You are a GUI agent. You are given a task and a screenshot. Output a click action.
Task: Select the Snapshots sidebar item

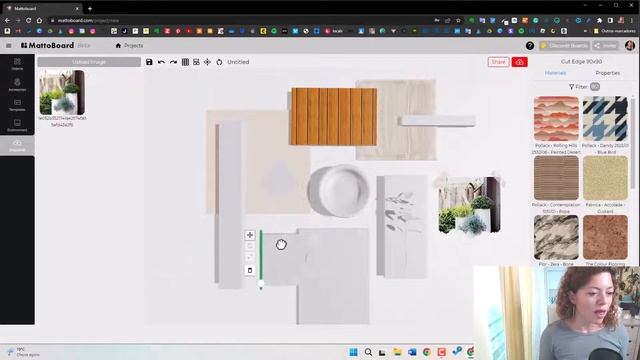pyautogui.click(x=17, y=145)
